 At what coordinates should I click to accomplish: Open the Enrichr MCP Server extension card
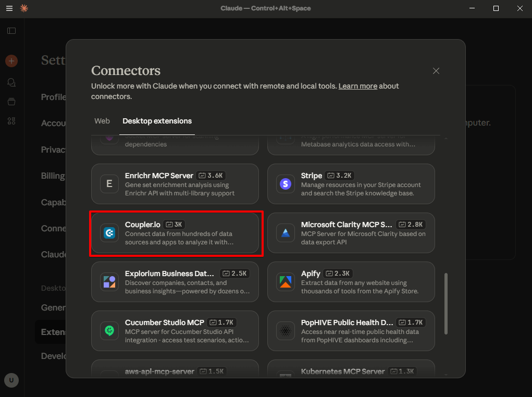[175, 184]
